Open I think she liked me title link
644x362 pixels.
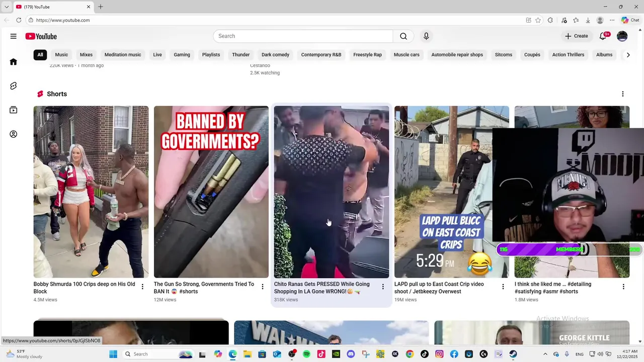[x=553, y=288]
